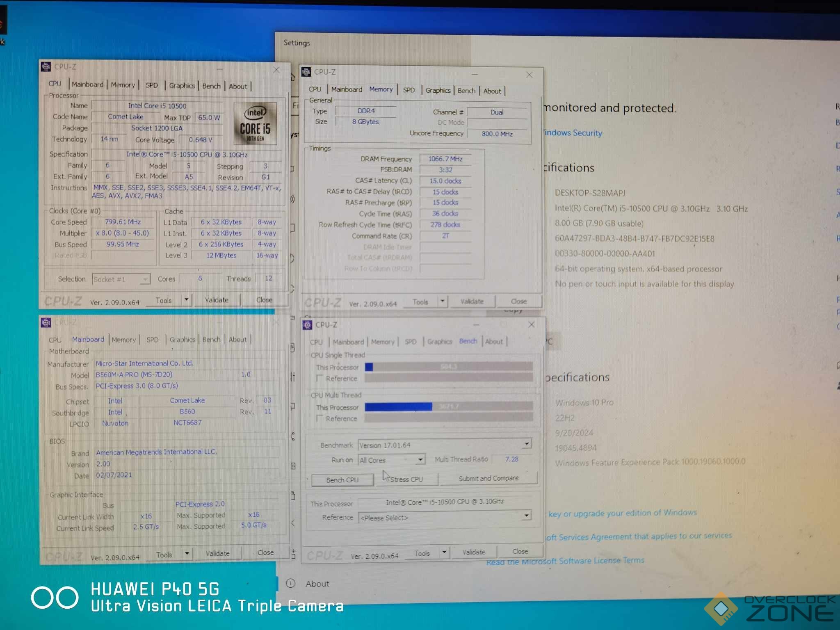
Task: Expand the Run on All Cores dropdown
Action: 420,459
